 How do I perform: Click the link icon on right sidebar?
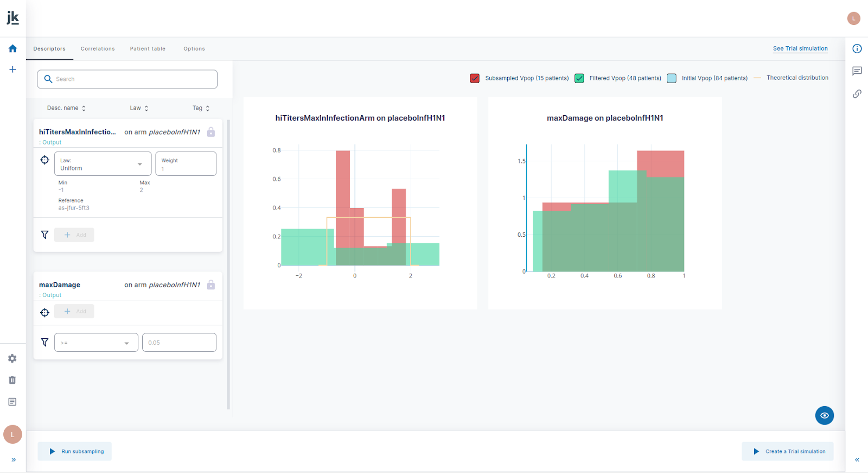[857, 94]
